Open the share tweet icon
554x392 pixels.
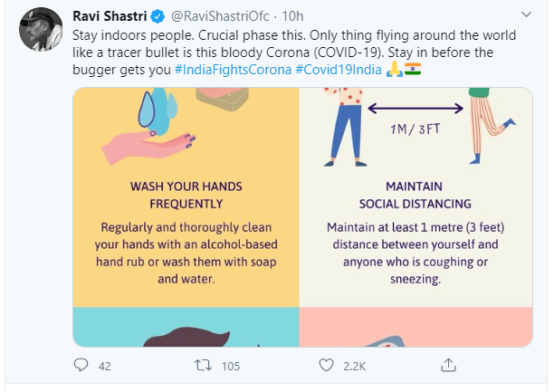(448, 365)
